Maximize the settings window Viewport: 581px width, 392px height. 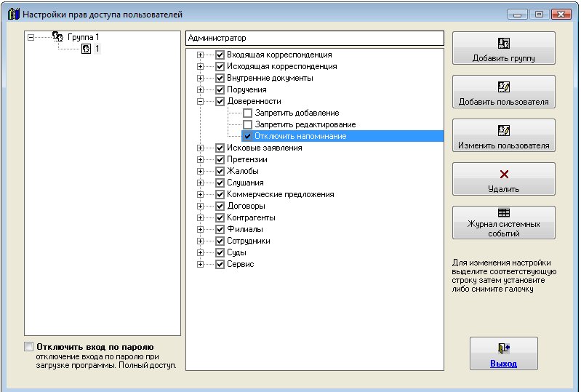pyautogui.click(x=539, y=15)
